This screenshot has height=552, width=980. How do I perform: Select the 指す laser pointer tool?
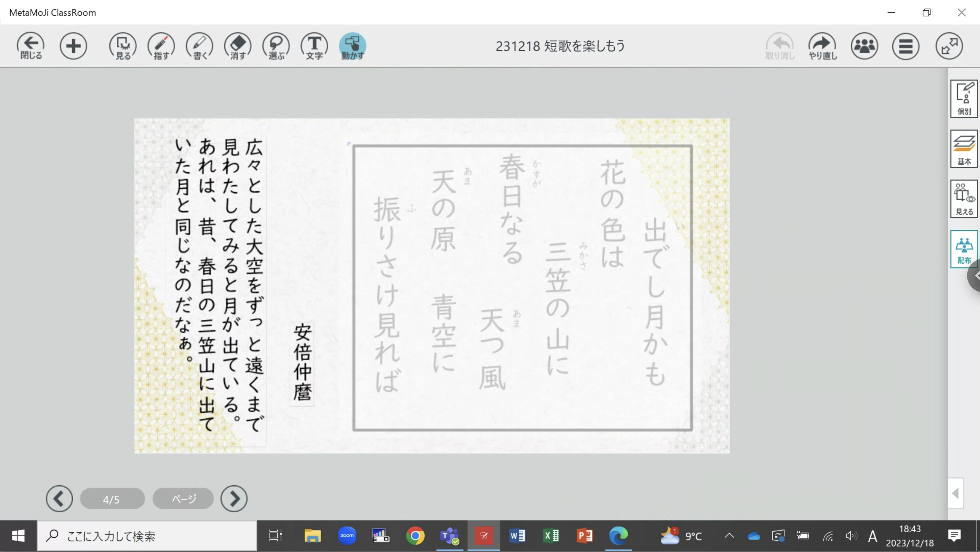[x=161, y=46]
